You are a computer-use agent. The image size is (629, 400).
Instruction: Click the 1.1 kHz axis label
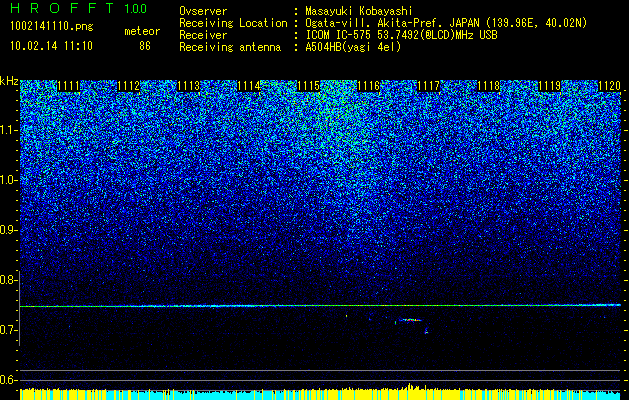(x=9, y=130)
